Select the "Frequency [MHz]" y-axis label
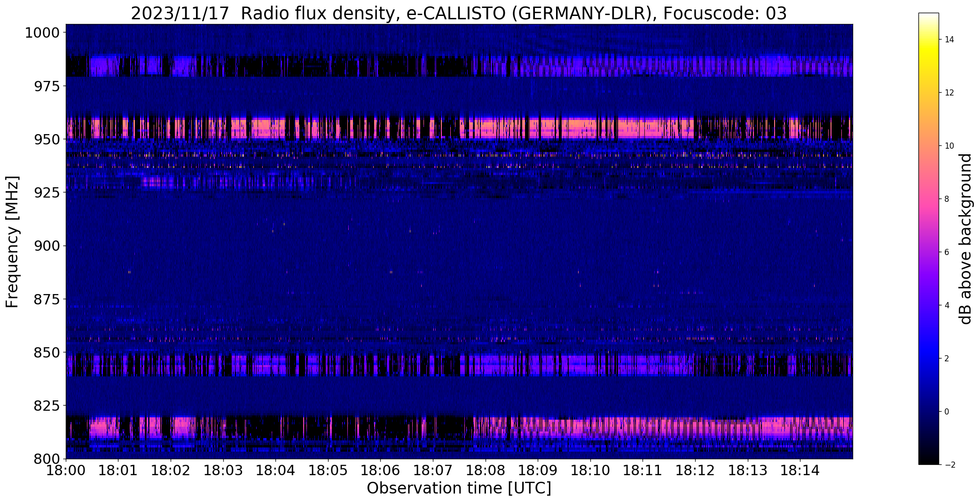 (x=12, y=241)
